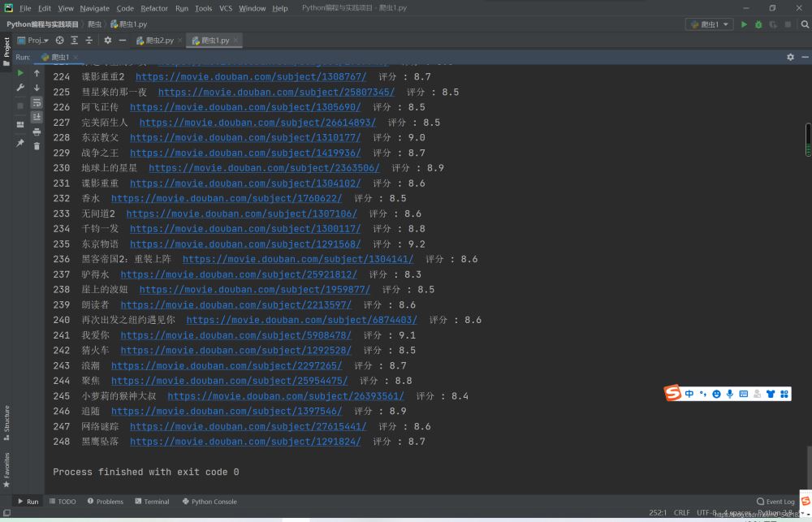Open the Refactor menu
Viewport: 812px width, 522px height.
(x=154, y=8)
